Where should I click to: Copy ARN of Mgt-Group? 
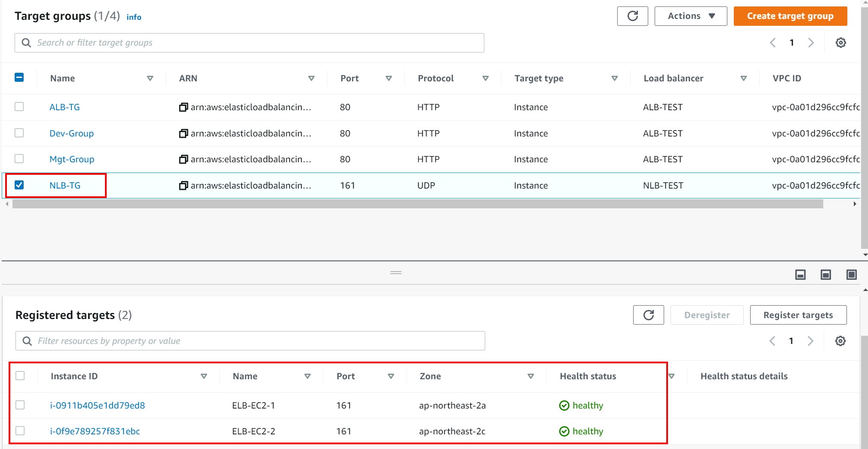point(184,159)
